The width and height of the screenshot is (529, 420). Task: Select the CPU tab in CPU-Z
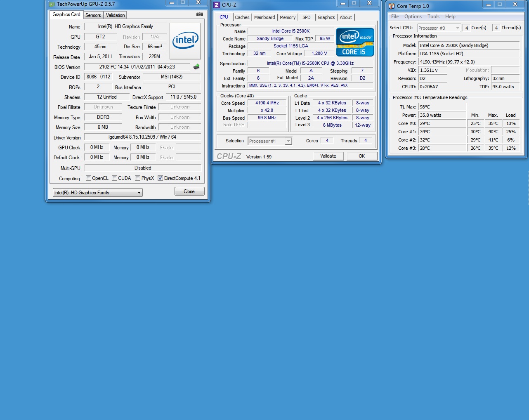224,17
